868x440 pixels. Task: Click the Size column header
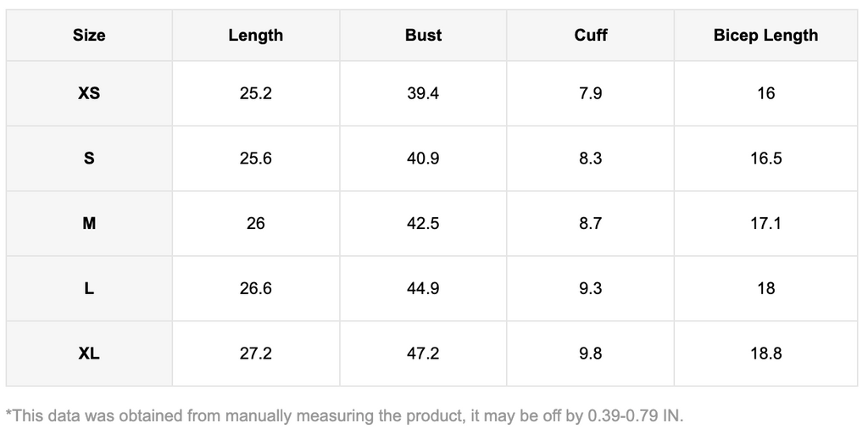(89, 36)
